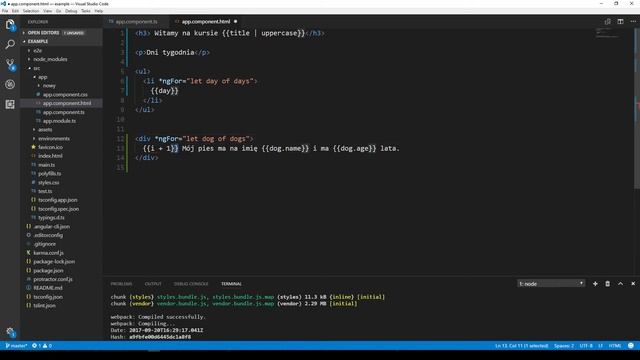Expand the assets folder
Viewport: 640px width, 360px height.
[45, 130]
